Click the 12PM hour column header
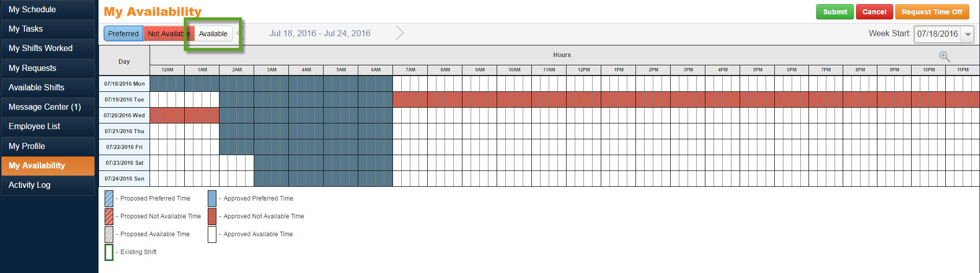Image resolution: width=980 pixels, height=273 pixels. [x=584, y=70]
